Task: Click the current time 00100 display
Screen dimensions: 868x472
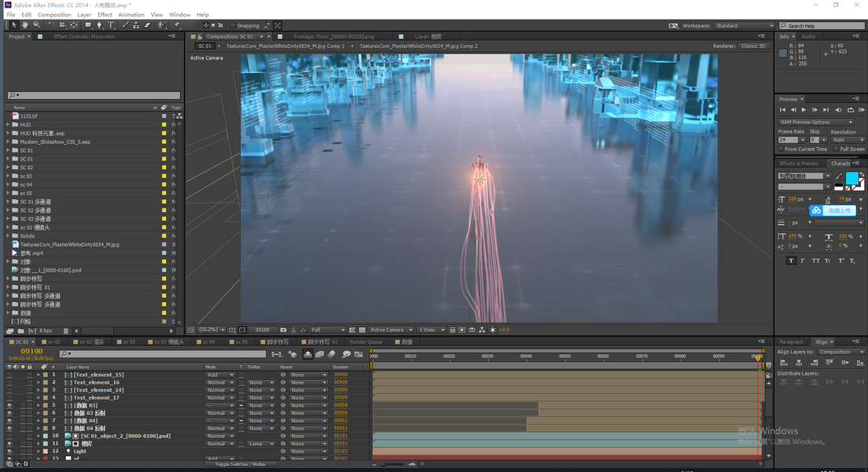Action: (31, 351)
